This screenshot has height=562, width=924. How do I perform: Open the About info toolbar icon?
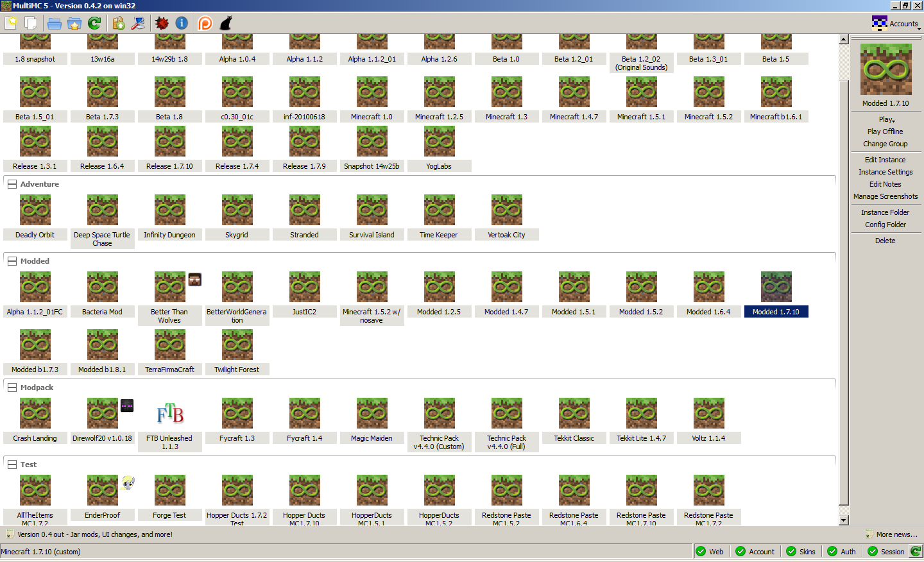182,23
